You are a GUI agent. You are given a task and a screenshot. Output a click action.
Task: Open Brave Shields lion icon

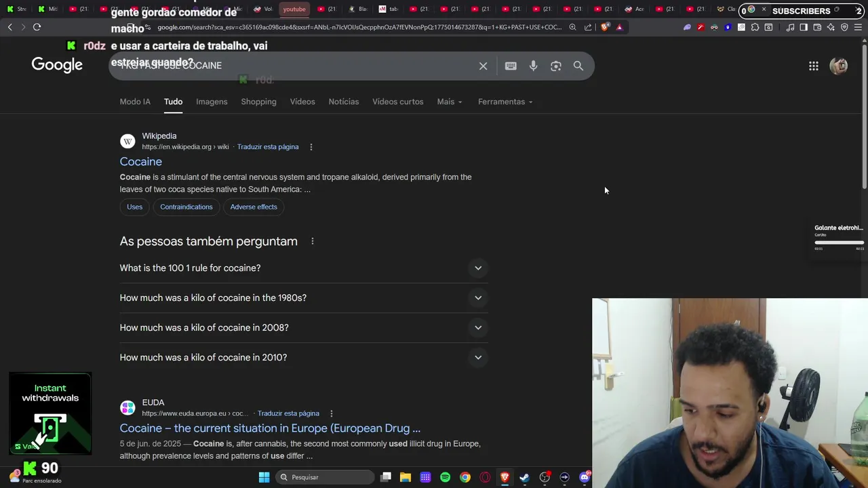(605, 27)
